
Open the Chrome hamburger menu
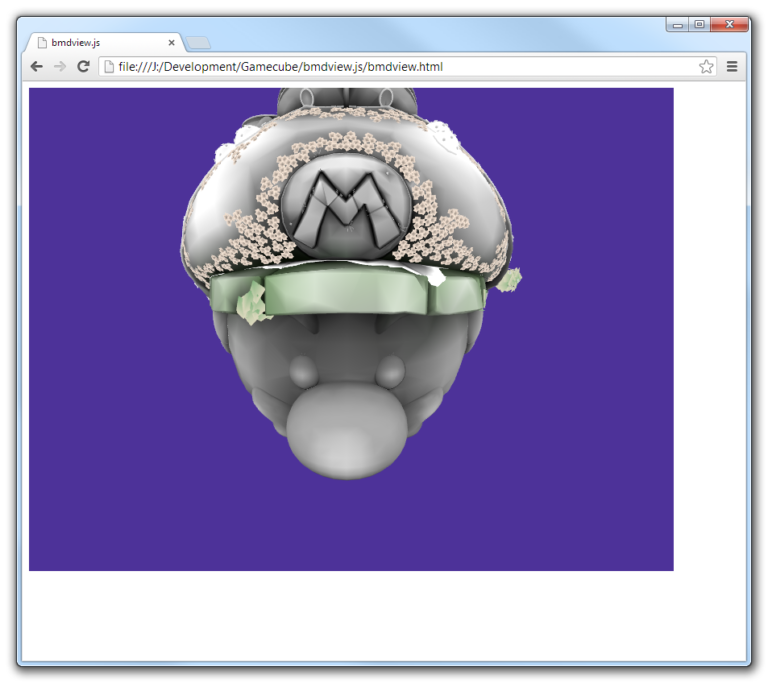pos(732,67)
